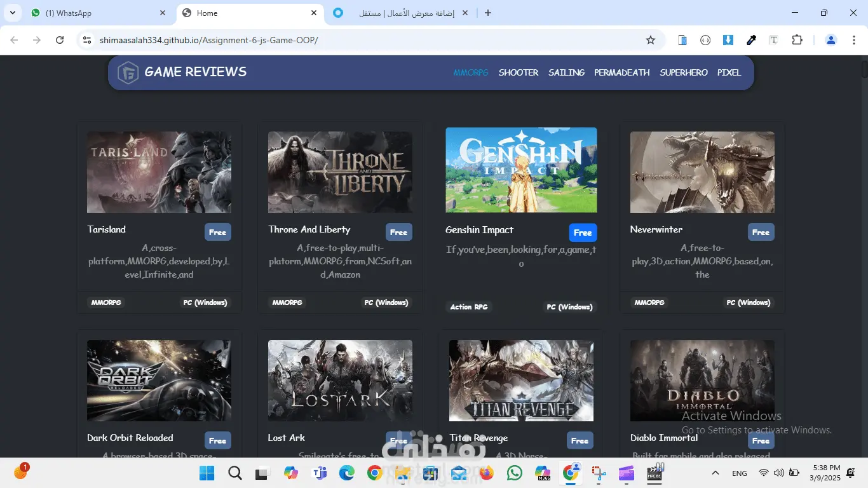Image resolution: width=868 pixels, height=488 pixels.
Task: Open the Throne and Liberty thumbnail
Action: (340, 172)
